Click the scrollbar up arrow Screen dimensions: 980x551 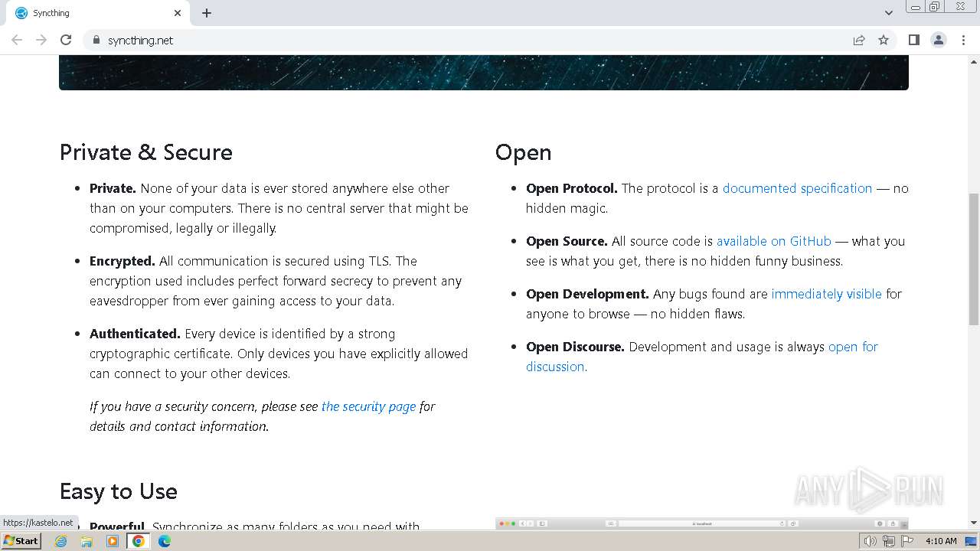973,60
